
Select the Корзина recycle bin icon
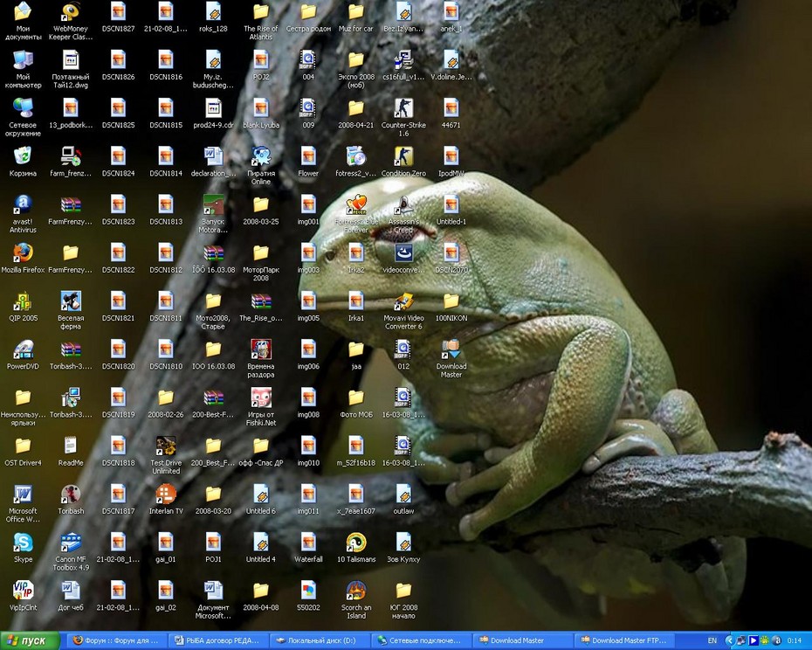23,162
